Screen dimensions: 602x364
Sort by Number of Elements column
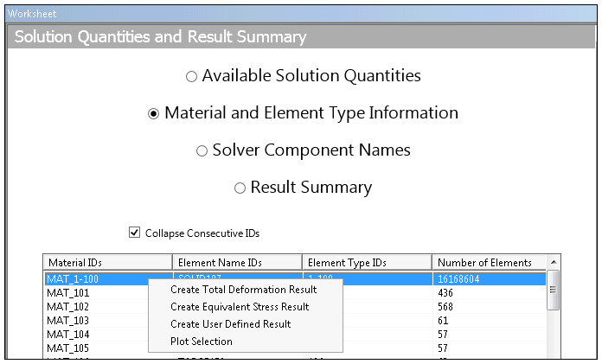click(x=489, y=263)
